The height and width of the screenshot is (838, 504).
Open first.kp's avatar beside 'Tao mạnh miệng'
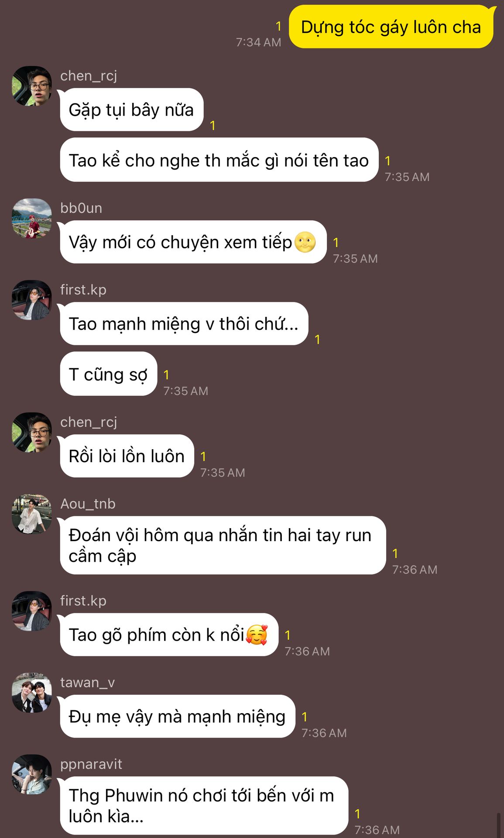(x=31, y=300)
